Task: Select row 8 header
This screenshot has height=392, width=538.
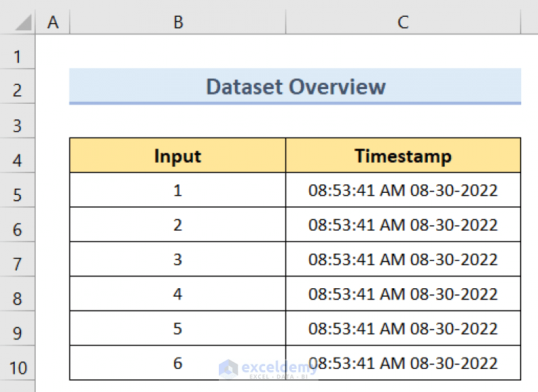Action: pos(17,295)
